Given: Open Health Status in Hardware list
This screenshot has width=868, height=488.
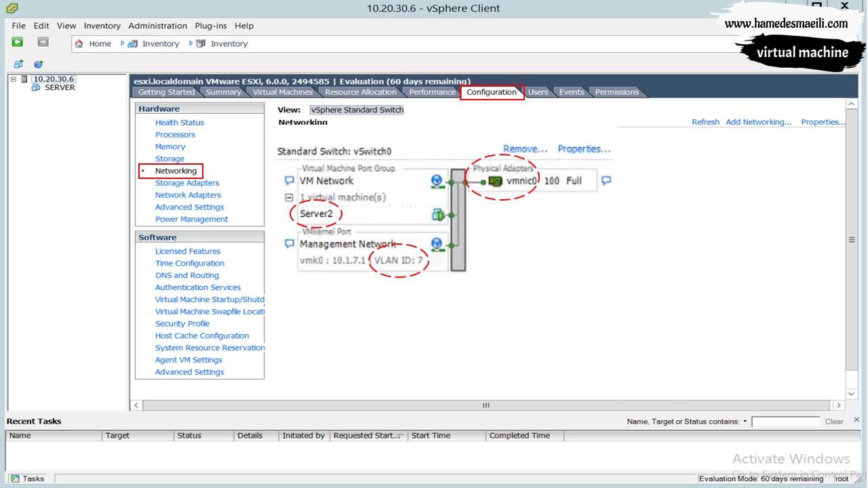Looking at the screenshot, I should pyautogui.click(x=180, y=123).
